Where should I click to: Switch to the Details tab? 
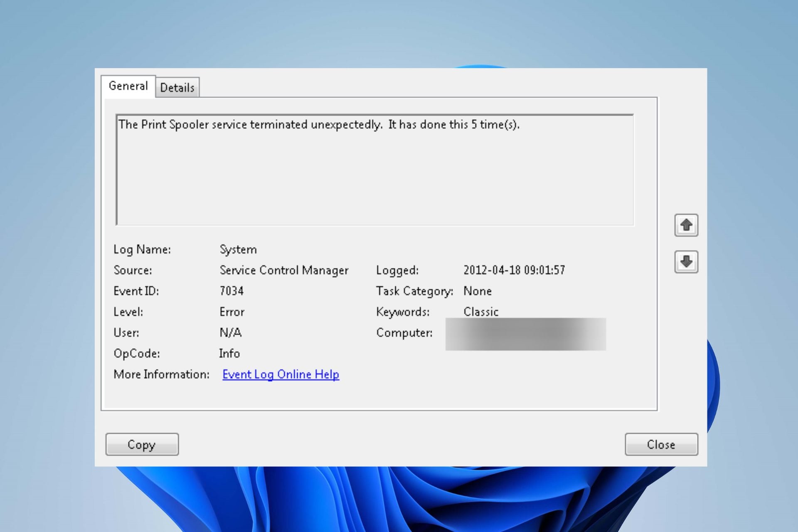coord(177,88)
